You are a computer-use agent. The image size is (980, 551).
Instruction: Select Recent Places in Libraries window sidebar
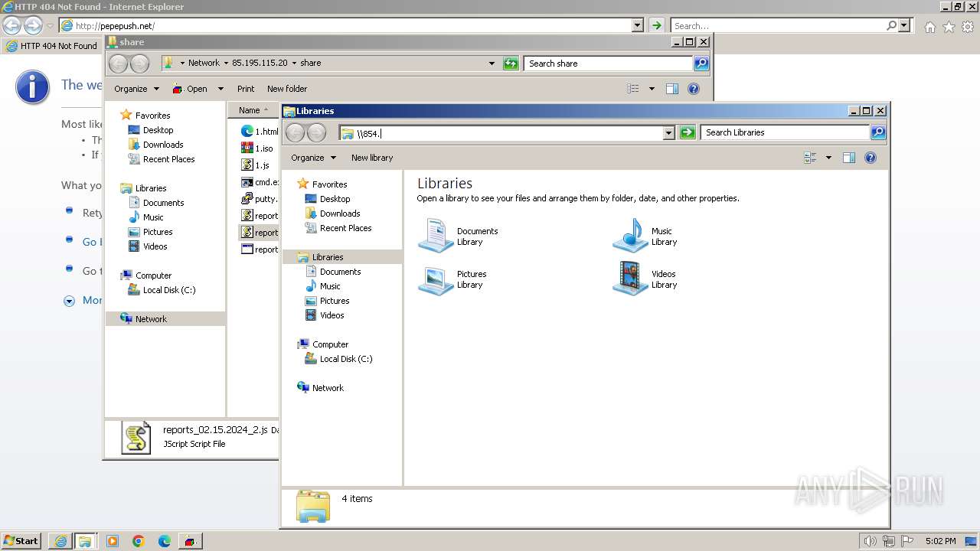338,228
